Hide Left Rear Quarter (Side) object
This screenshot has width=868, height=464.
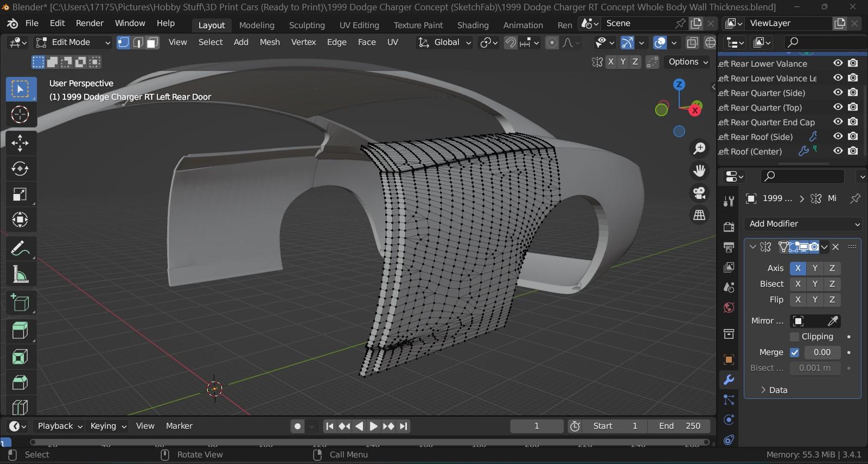[x=838, y=93]
